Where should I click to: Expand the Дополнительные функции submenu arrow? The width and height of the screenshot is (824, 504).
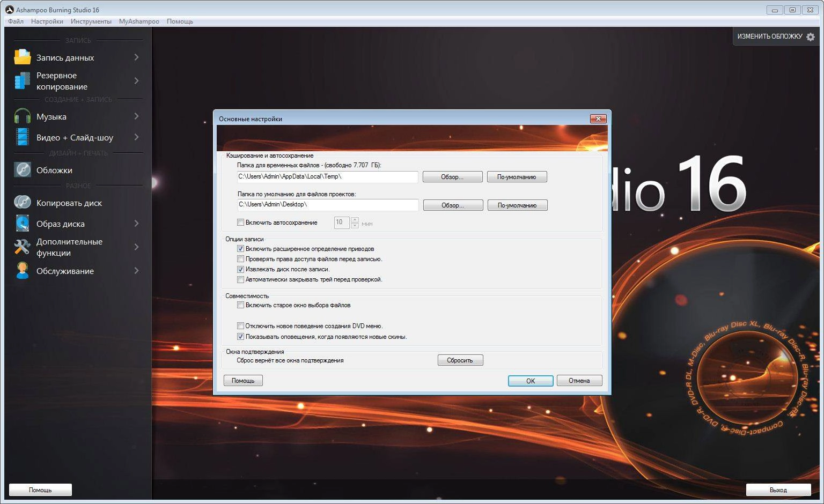click(x=136, y=247)
